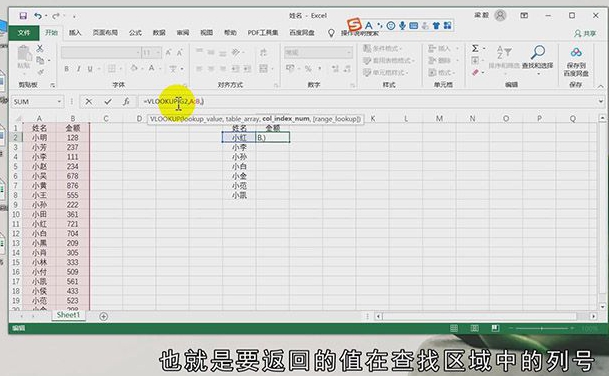The image size is (609, 376).
Task: Click the Sogou skin shirt icon
Action: point(436,26)
